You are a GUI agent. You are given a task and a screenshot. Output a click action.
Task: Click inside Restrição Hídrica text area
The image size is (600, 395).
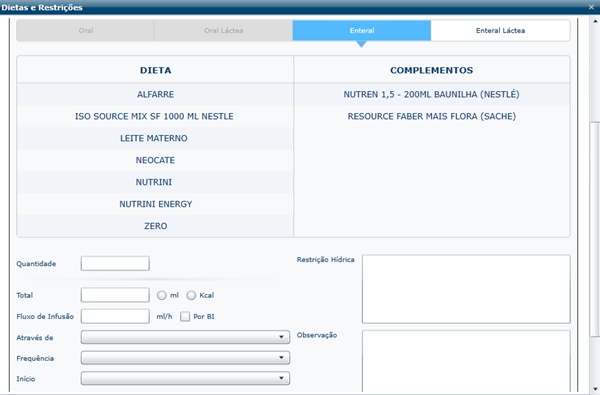466,289
